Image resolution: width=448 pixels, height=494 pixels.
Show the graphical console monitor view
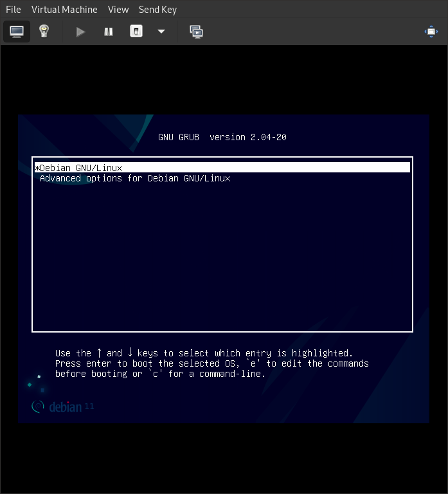click(16, 32)
